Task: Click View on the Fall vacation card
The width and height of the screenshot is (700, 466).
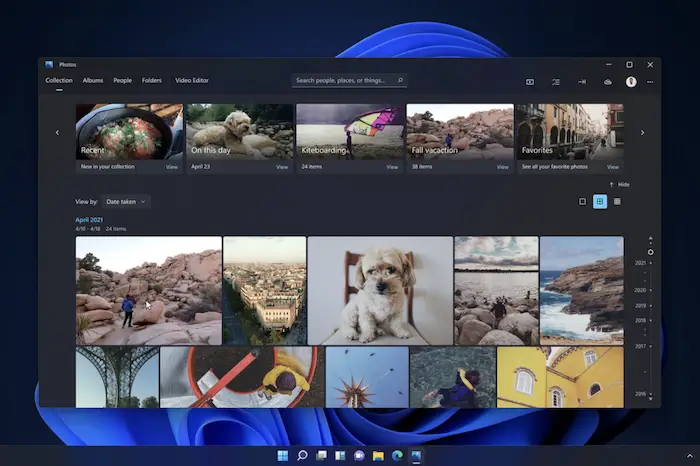Action: [x=502, y=167]
